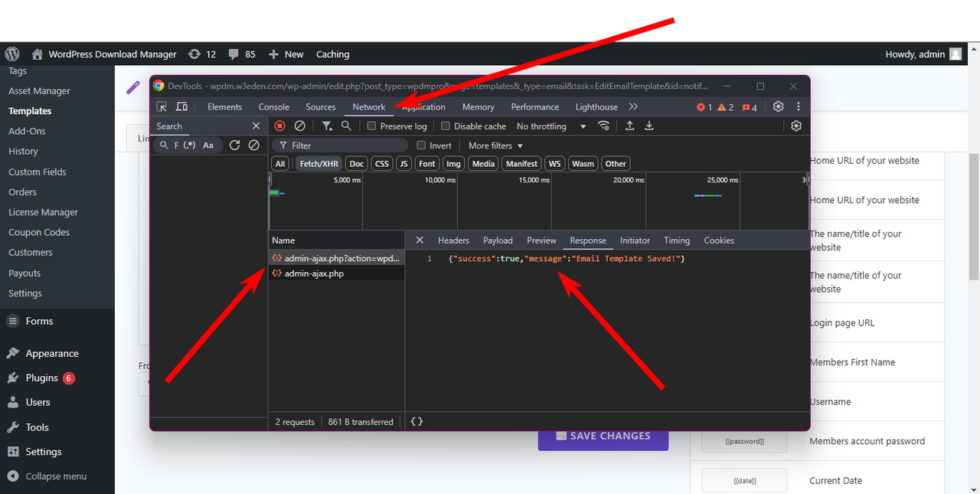Viewport: 980px width, 494px height.
Task: Enable the Preserve log checkbox
Action: coord(371,126)
